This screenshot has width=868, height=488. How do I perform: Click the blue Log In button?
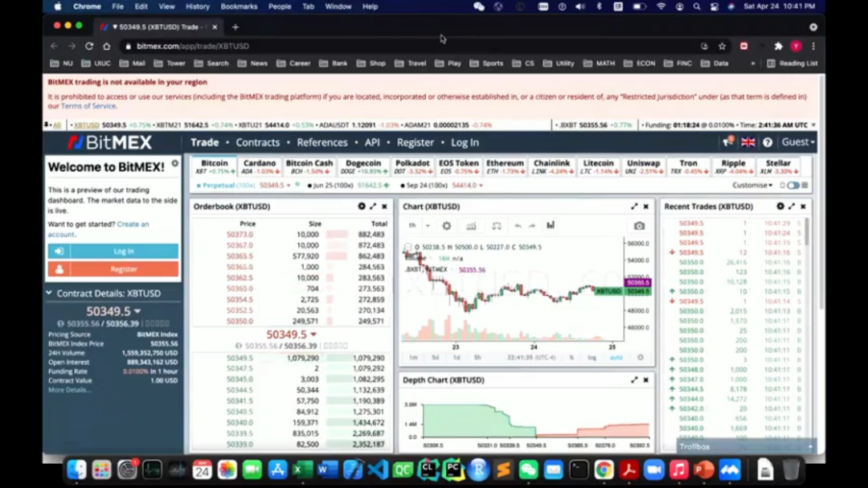113,252
